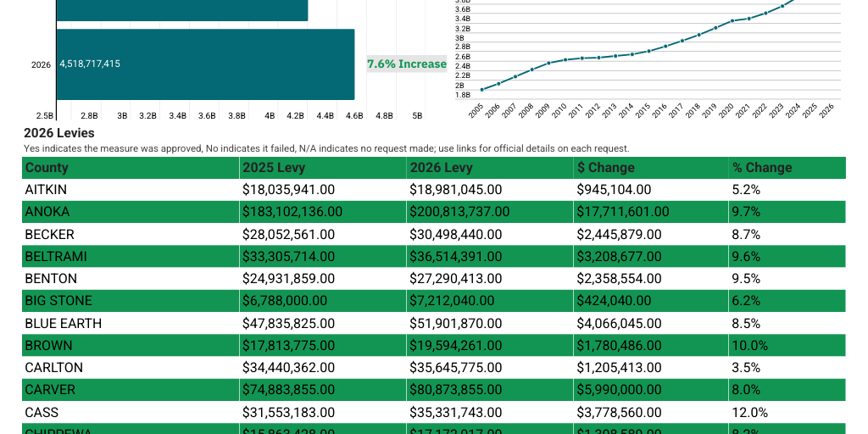Viewport: 868px width, 434px height.
Task: Click the 9.7% change for ANOKA
Action: click(x=787, y=212)
